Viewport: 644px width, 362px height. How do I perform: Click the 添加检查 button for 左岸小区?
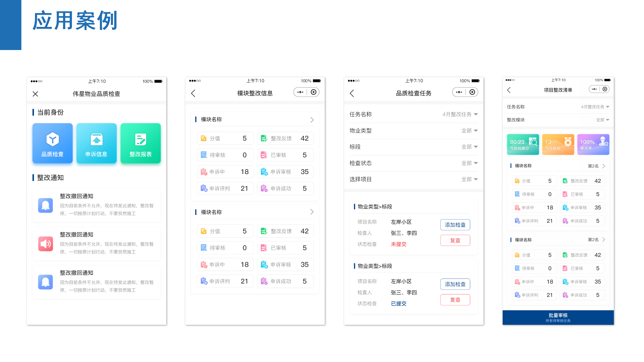(455, 225)
